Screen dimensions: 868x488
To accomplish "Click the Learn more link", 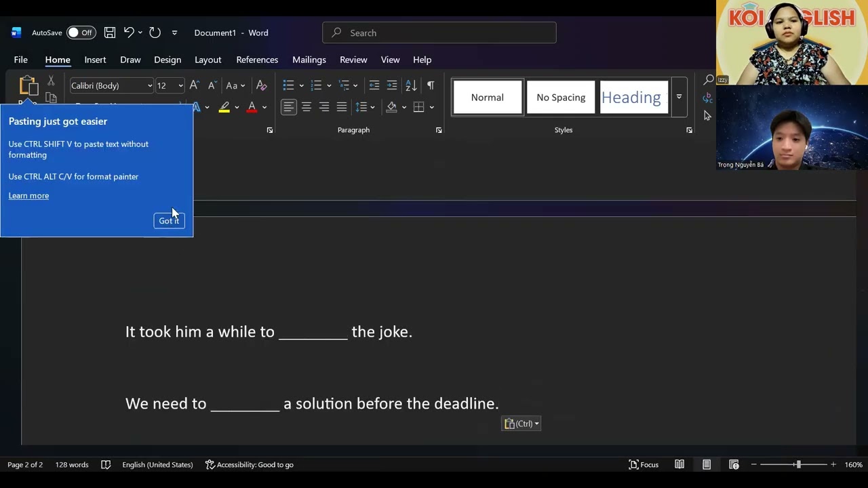I will 28,196.
